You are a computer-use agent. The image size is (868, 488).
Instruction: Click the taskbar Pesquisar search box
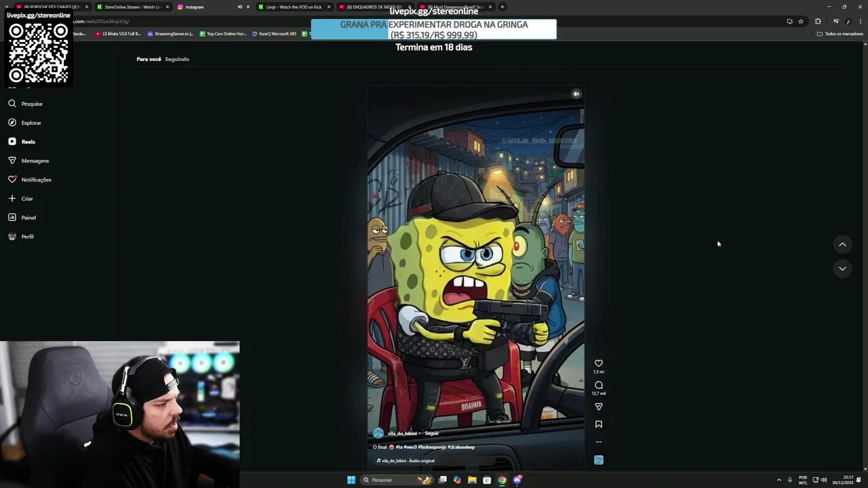tap(397, 480)
